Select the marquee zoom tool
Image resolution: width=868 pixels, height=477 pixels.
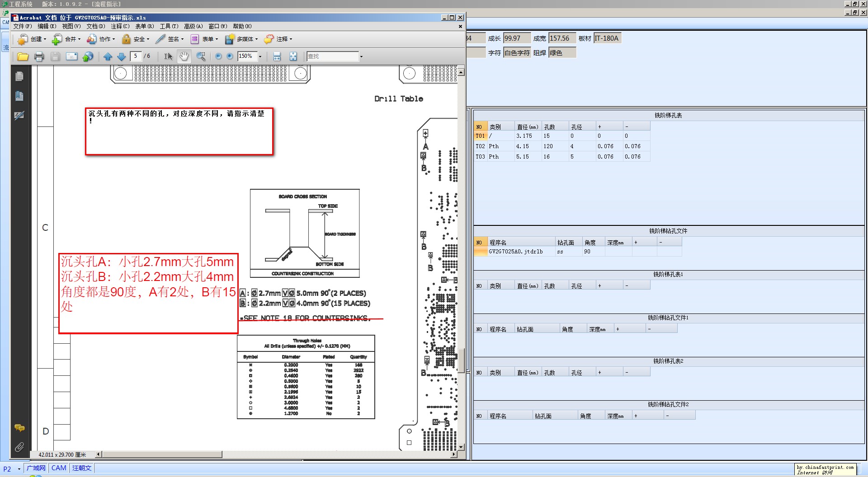[201, 56]
